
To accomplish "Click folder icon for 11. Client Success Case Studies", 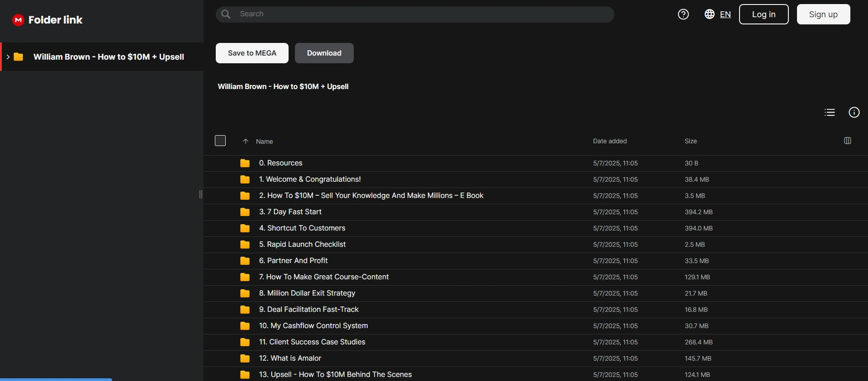I will [x=245, y=342].
